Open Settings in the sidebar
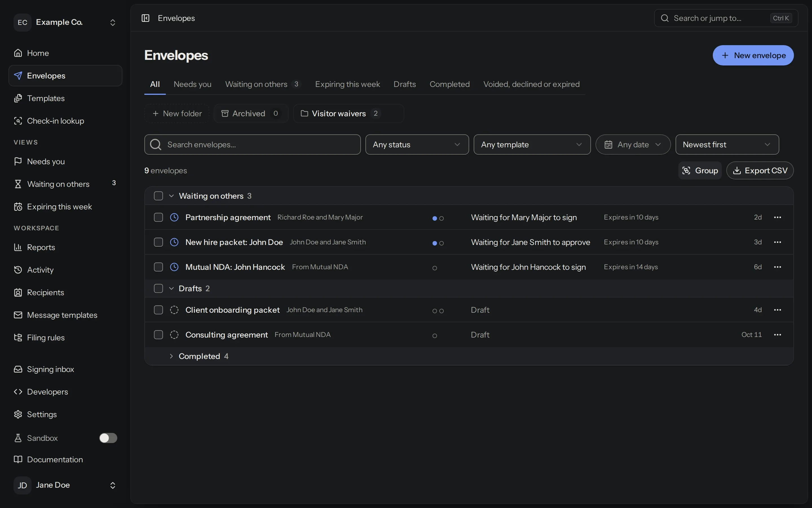 65,414
